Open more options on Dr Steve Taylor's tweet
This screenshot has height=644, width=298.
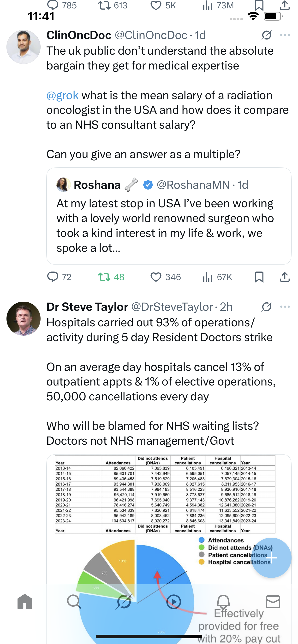pyautogui.click(x=285, y=307)
